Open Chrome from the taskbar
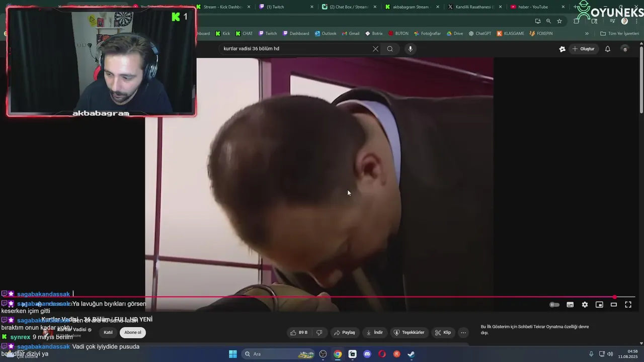This screenshot has height=362, width=644. click(338, 354)
